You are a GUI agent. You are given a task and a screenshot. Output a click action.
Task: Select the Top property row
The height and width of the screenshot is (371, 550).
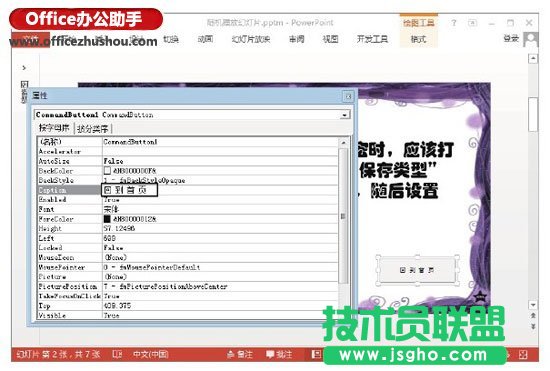pyautogui.click(x=188, y=306)
